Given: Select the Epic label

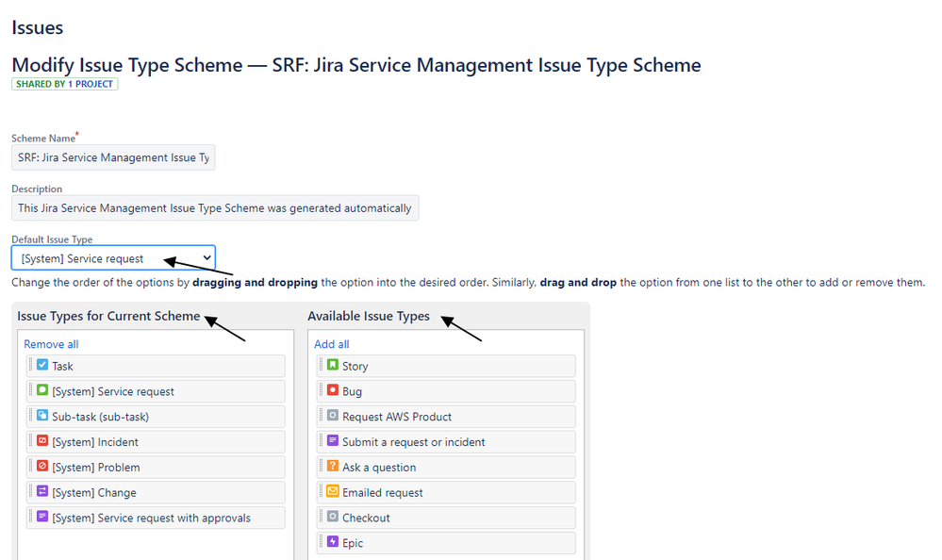Looking at the screenshot, I should 353,543.
